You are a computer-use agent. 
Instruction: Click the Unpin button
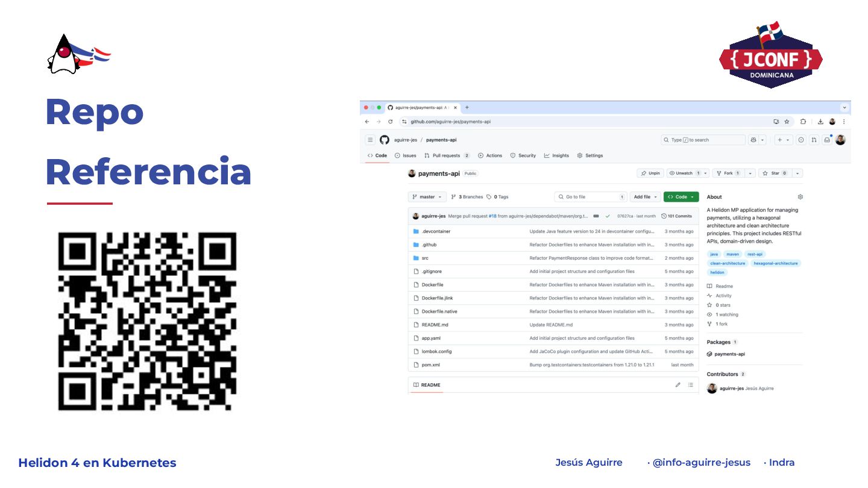point(650,173)
